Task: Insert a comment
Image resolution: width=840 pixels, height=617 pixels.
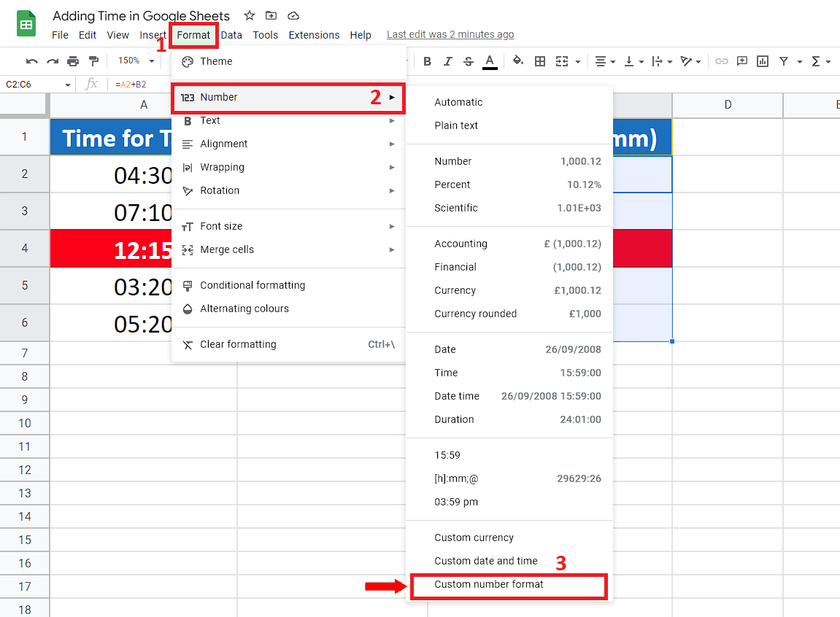Action: pos(741,61)
